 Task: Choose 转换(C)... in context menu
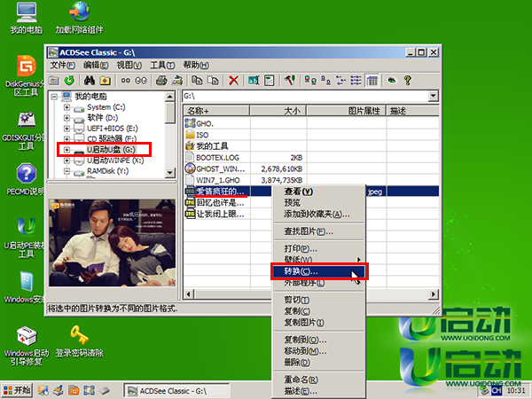click(319, 271)
